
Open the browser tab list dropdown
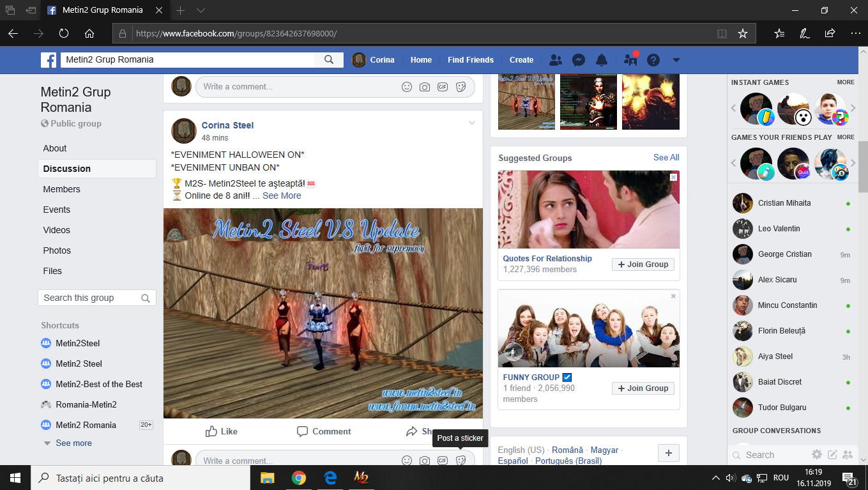[x=201, y=10]
